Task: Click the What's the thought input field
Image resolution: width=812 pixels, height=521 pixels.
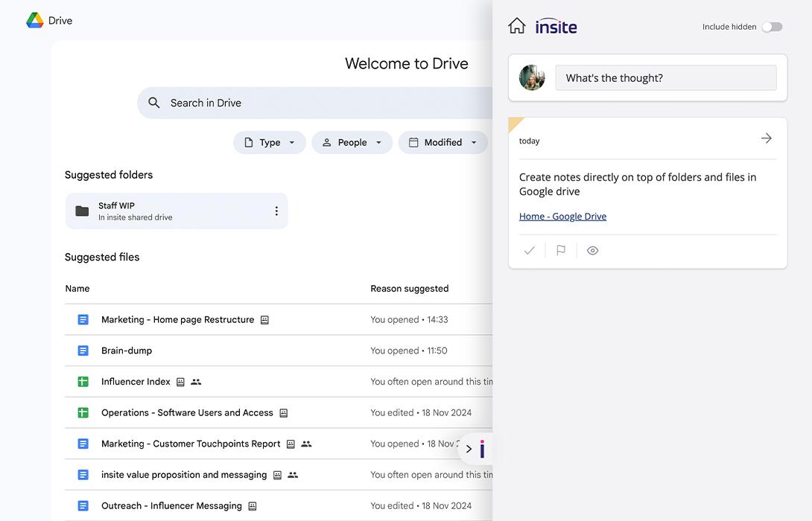Action: click(x=665, y=77)
